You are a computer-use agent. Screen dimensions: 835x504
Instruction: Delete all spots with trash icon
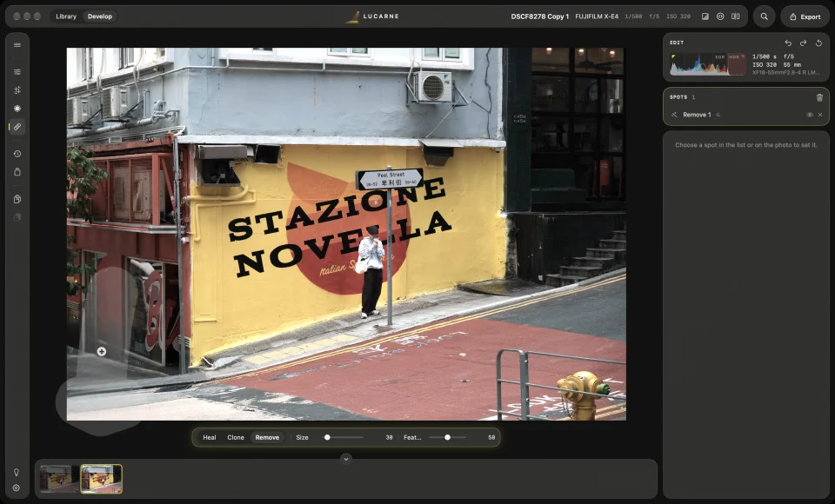(819, 97)
